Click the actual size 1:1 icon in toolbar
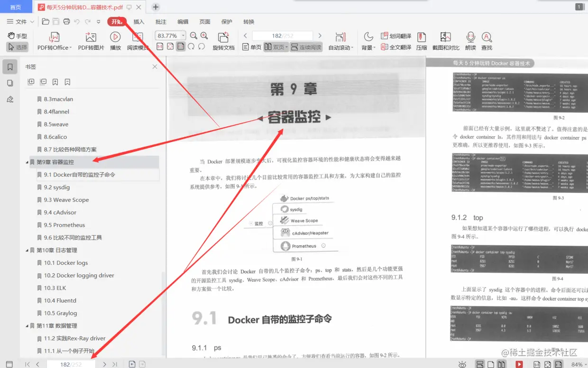Image resolution: width=588 pixels, height=368 pixels. pyautogui.click(x=160, y=46)
